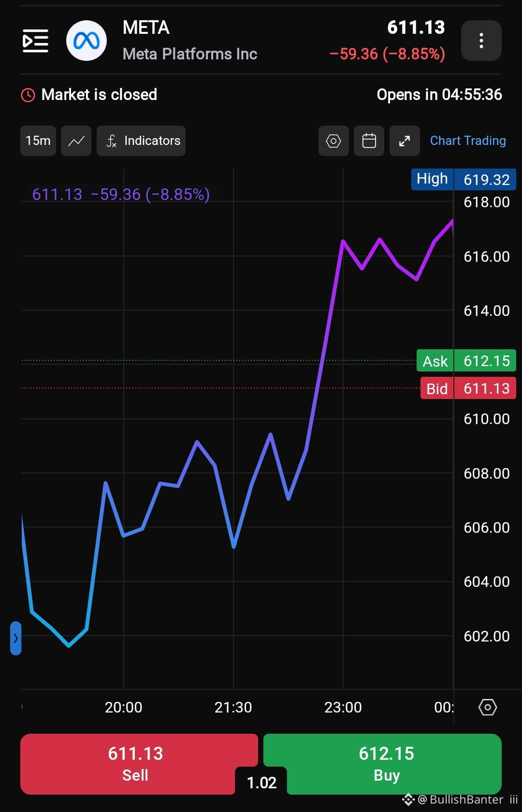
Task: Click the Opens in countdown timer
Action: 439,95
